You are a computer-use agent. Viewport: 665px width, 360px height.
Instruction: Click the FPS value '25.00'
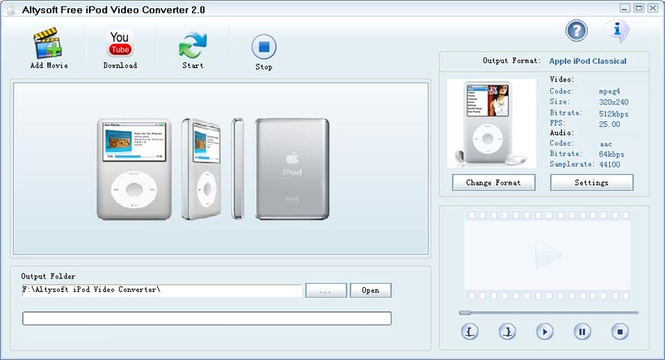click(x=609, y=124)
